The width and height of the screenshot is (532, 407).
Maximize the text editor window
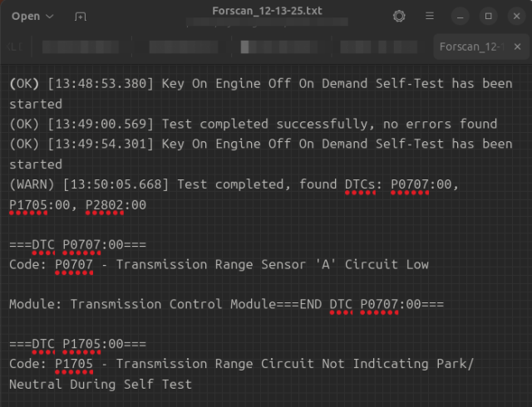[x=489, y=16]
